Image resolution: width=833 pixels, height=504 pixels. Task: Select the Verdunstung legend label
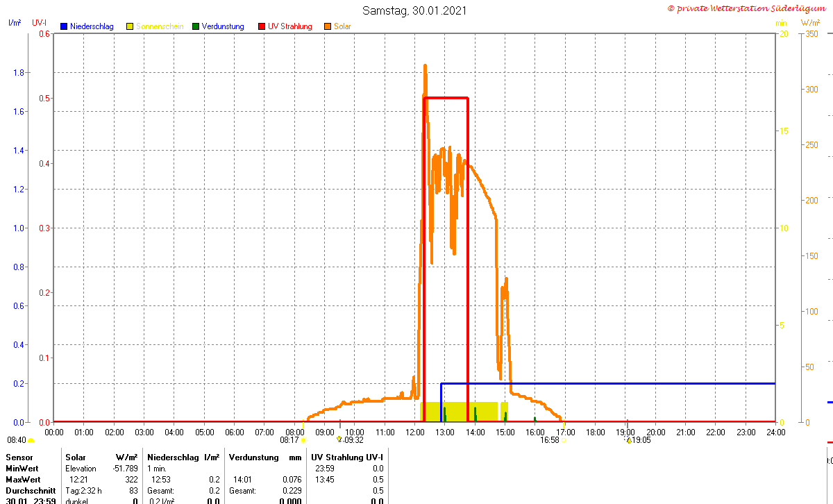pyautogui.click(x=223, y=26)
